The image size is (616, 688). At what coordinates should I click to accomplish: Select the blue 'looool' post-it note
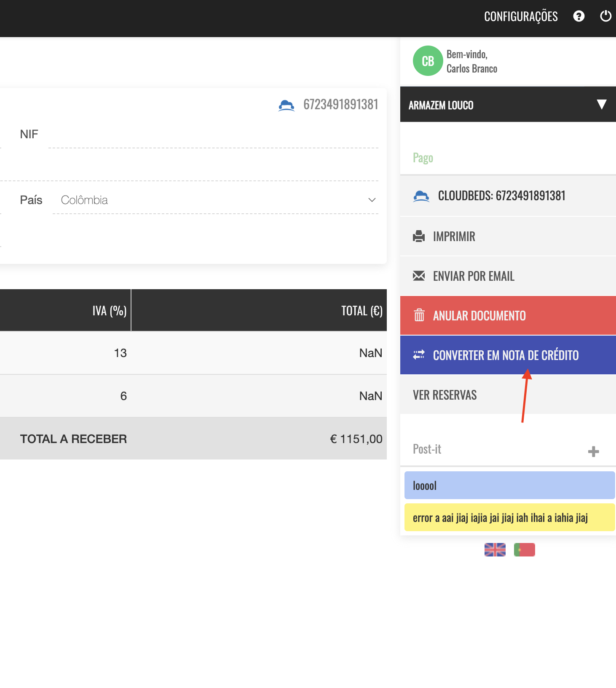pyautogui.click(x=509, y=486)
